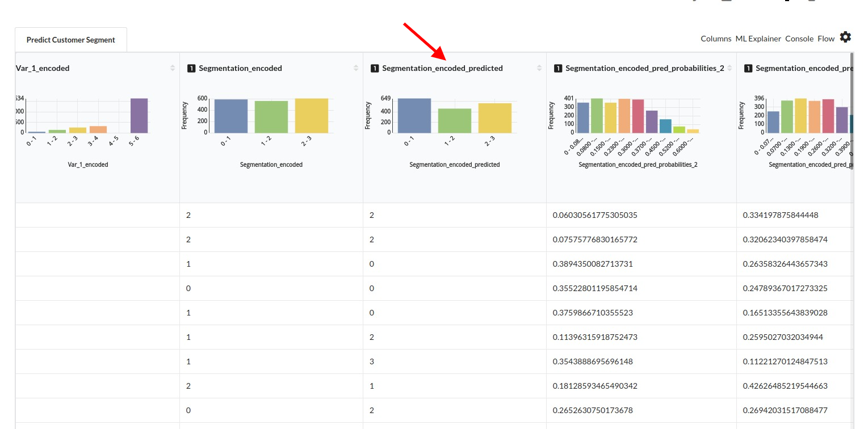The image size is (868, 429).
Task: Click the Segmentation_encoded_predicted column header
Action: point(442,68)
